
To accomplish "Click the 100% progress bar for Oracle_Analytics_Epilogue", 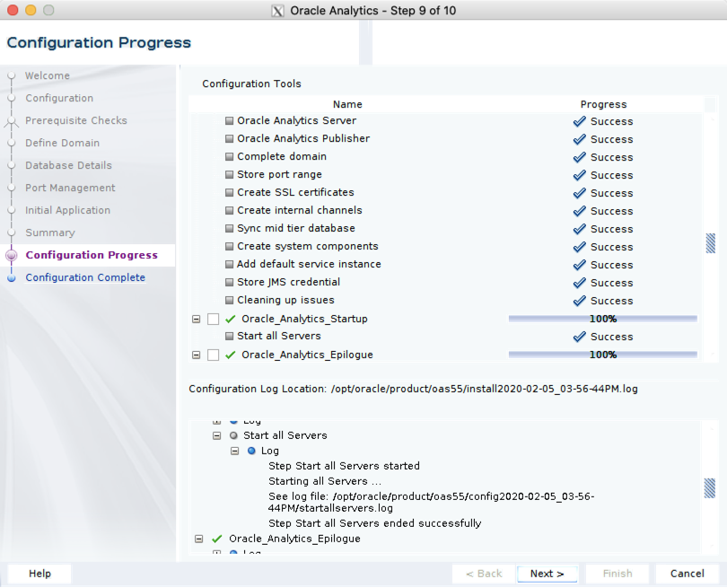I will click(603, 355).
